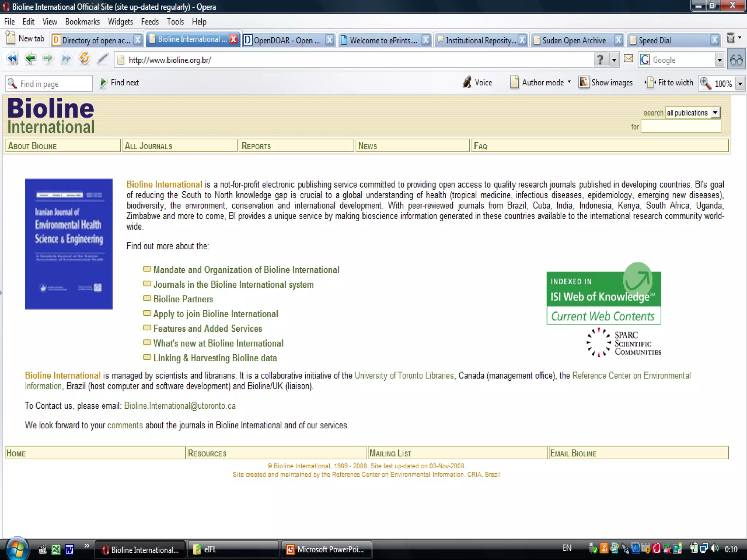The image size is (747, 560).
Task: Open the Bioline Partners link
Action: 183,299
